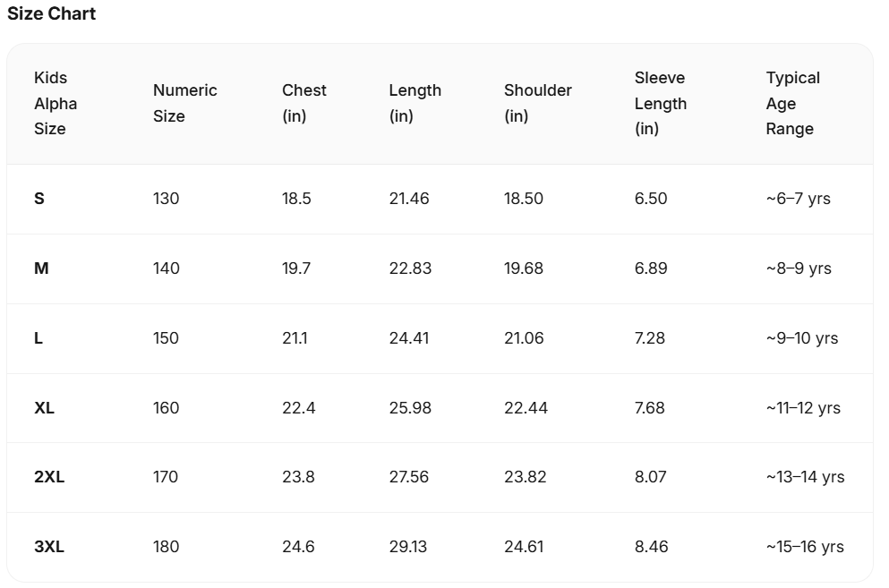Select the 3XL size row label
889x588 pixels.
click(49, 547)
